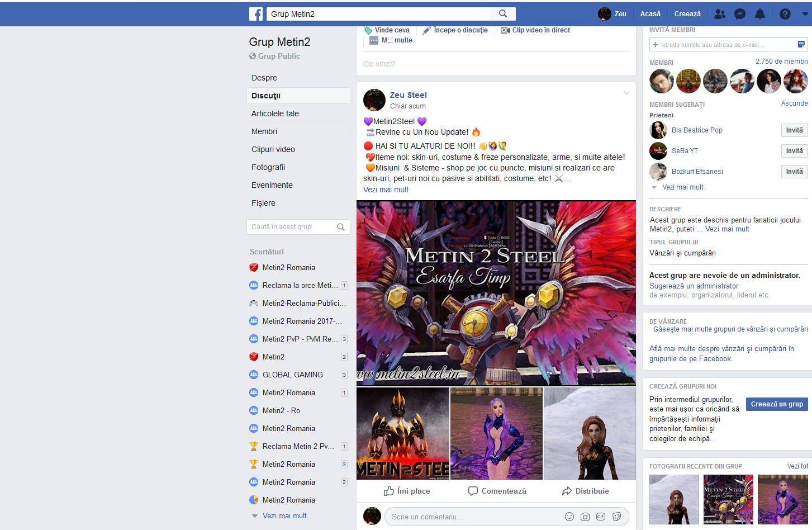
Task: Open post options chevron on Zeu Steel post
Action: [626, 93]
